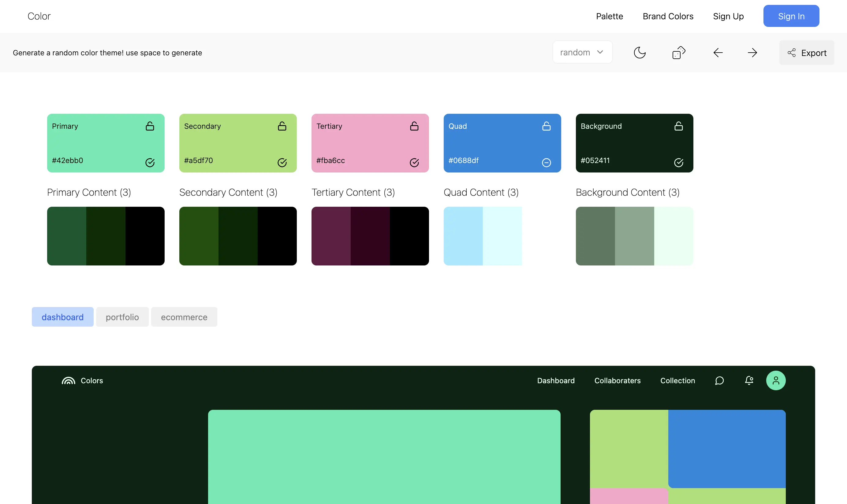Go back with left arrow icon

(718, 53)
